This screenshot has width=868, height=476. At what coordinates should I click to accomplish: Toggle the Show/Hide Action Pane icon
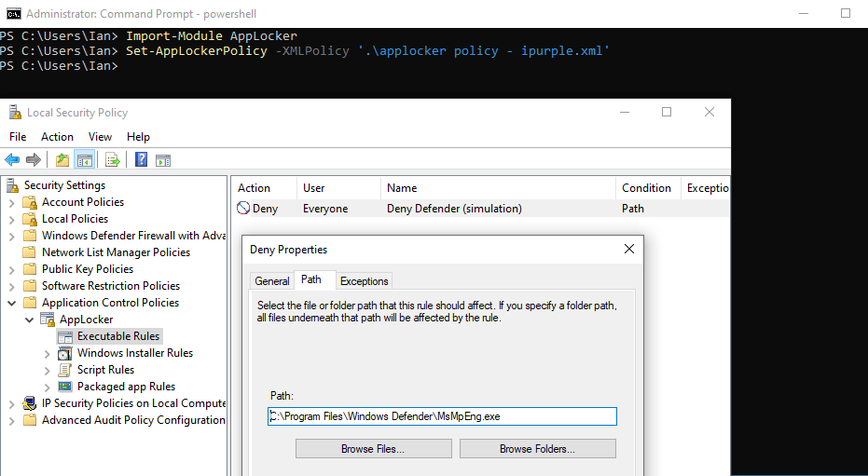pyautogui.click(x=163, y=159)
